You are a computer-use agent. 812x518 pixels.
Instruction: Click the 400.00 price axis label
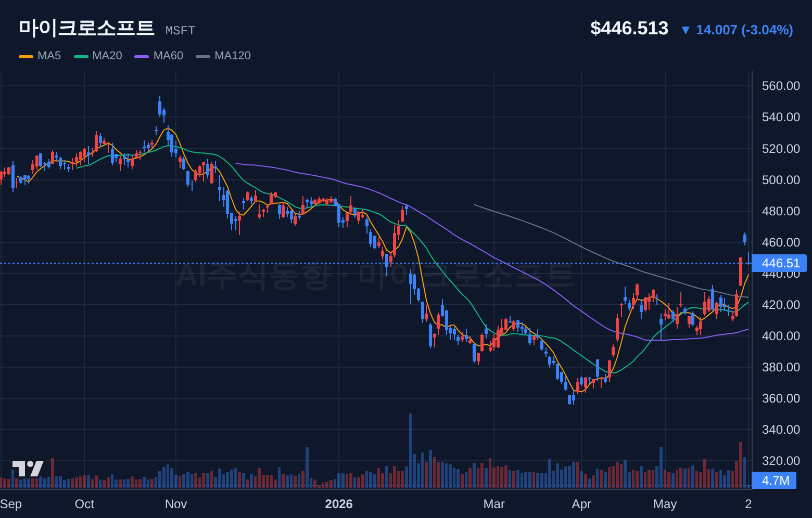tap(781, 336)
